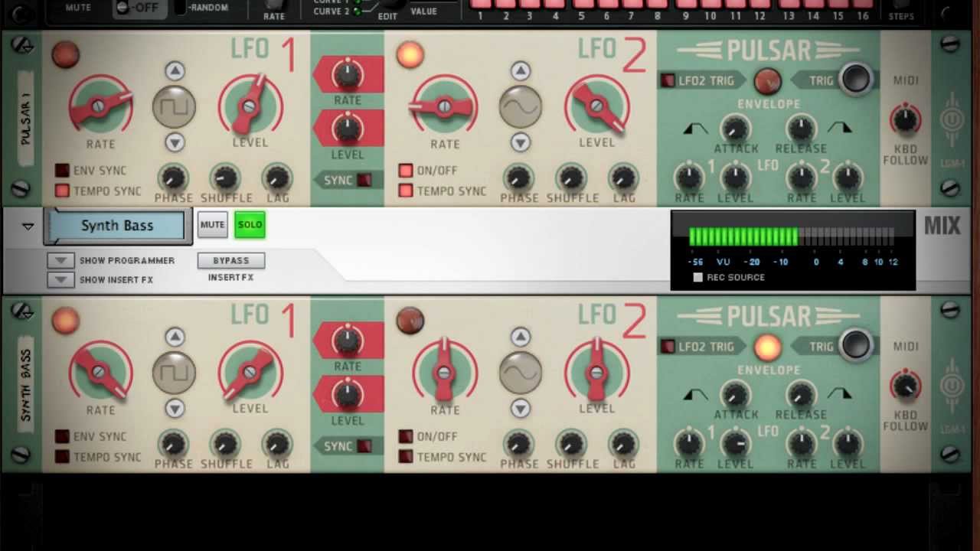980x551 pixels.
Task: Toggle LFO 1 TEMPO SYNC on Pulsar 1
Action: pos(62,191)
